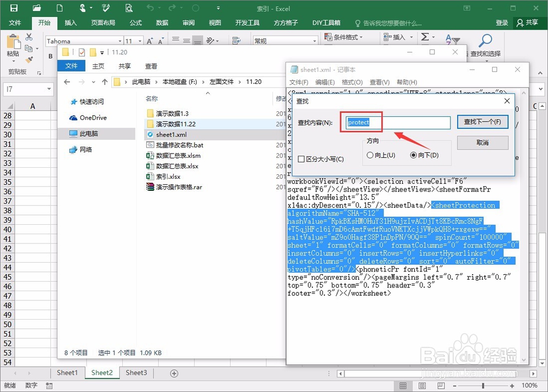The image size is (548, 392).
Task: Click the Find and Select magnifier icon
Action: [485, 40]
